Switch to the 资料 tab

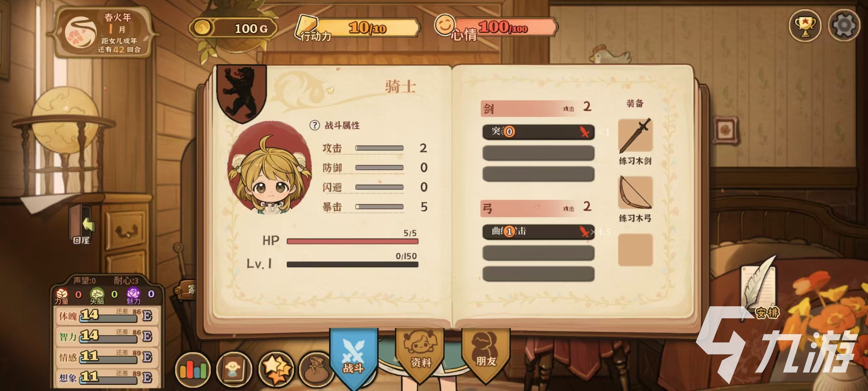(x=420, y=354)
